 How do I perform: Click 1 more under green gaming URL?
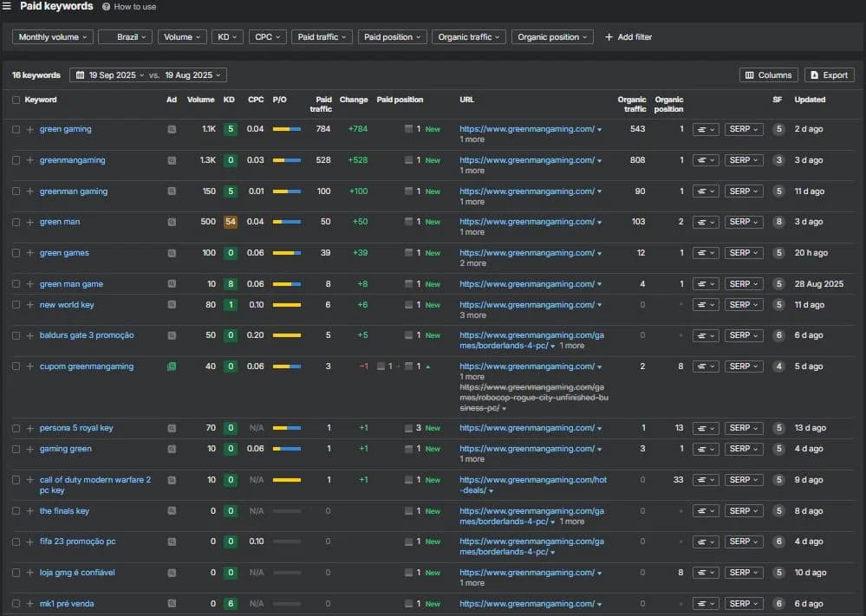pos(472,139)
